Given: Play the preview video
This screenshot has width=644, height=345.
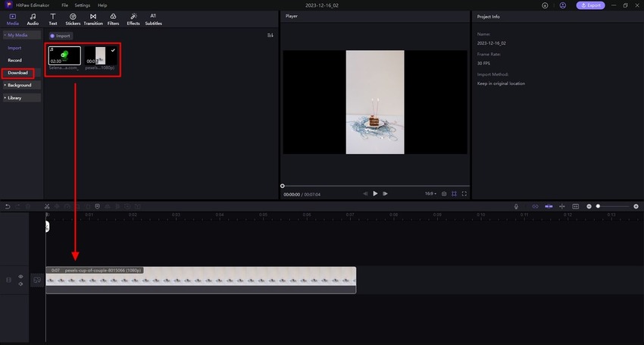Looking at the screenshot, I should (x=375, y=193).
